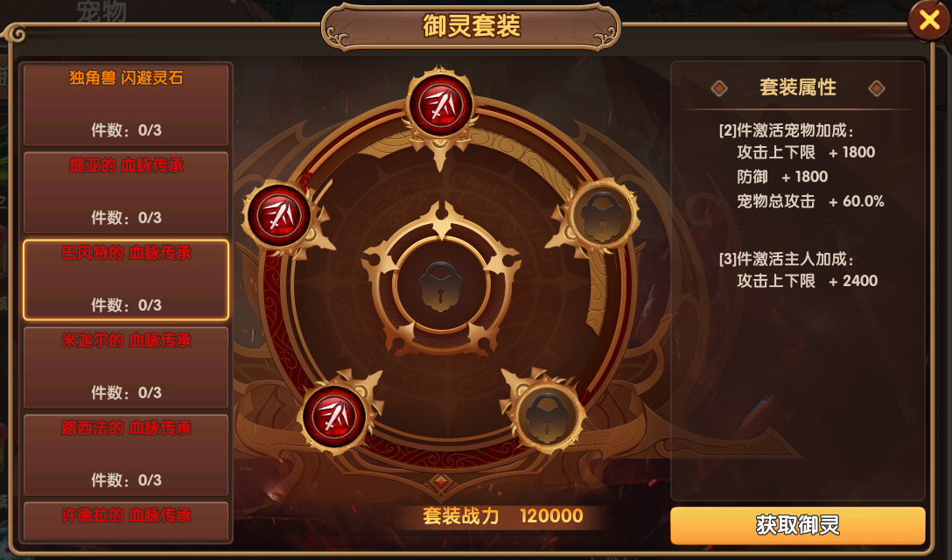952x560 pixels.
Task: Select the left red sword spirit slot
Action: pyautogui.click(x=278, y=214)
